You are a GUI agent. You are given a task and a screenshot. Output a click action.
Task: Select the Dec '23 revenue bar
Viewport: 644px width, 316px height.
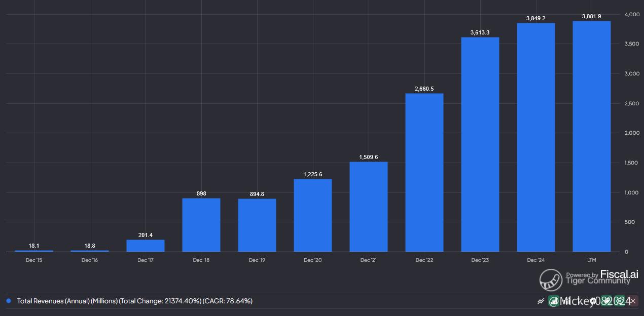[480, 144]
